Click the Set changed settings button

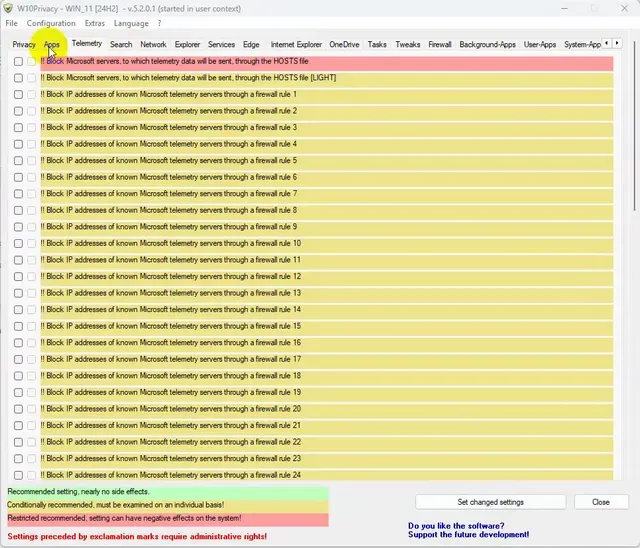point(490,502)
